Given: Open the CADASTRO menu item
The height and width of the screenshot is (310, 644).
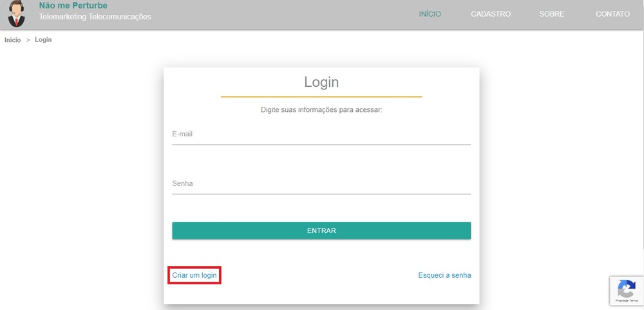Looking at the screenshot, I should (491, 14).
